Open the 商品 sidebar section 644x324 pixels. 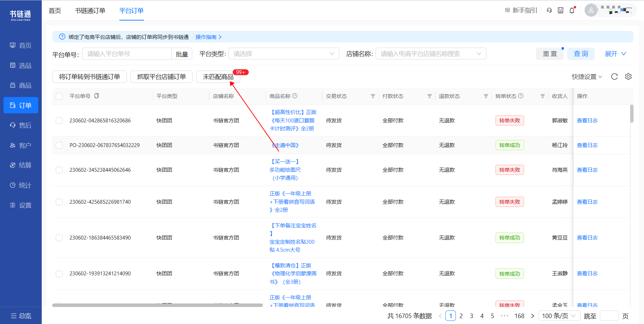coord(21,85)
